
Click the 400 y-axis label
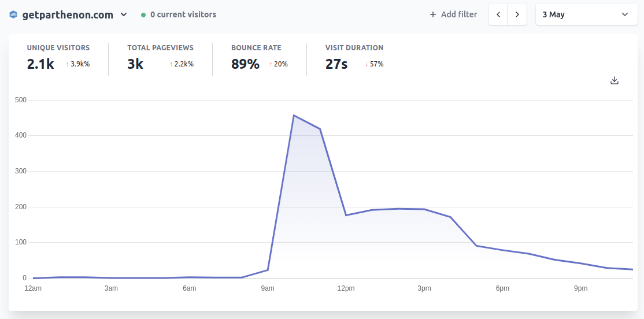21,135
